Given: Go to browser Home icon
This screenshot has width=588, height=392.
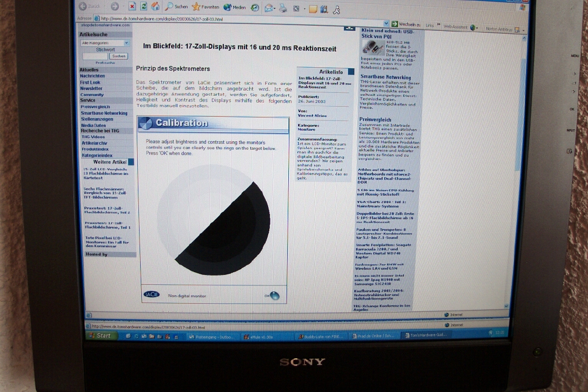Looking at the screenshot, I should (x=155, y=6).
